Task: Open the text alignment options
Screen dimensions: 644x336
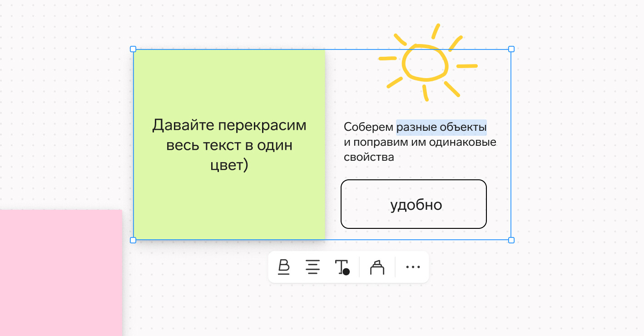Action: click(x=312, y=267)
